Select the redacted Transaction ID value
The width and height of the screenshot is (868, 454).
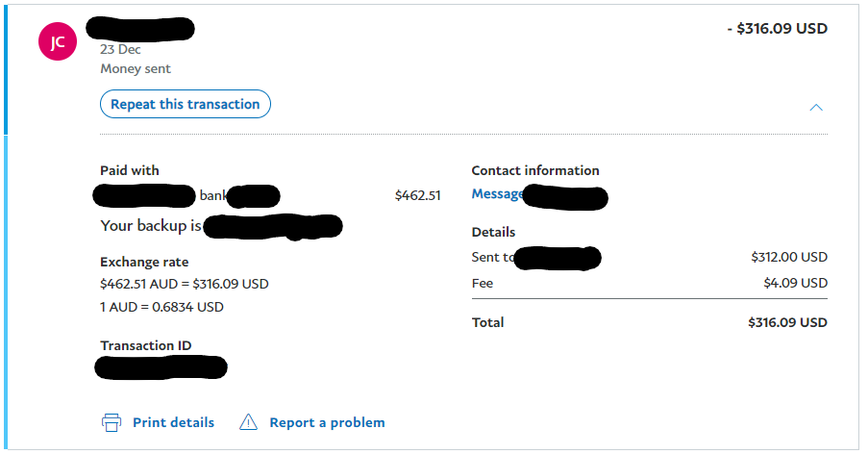pos(161,367)
